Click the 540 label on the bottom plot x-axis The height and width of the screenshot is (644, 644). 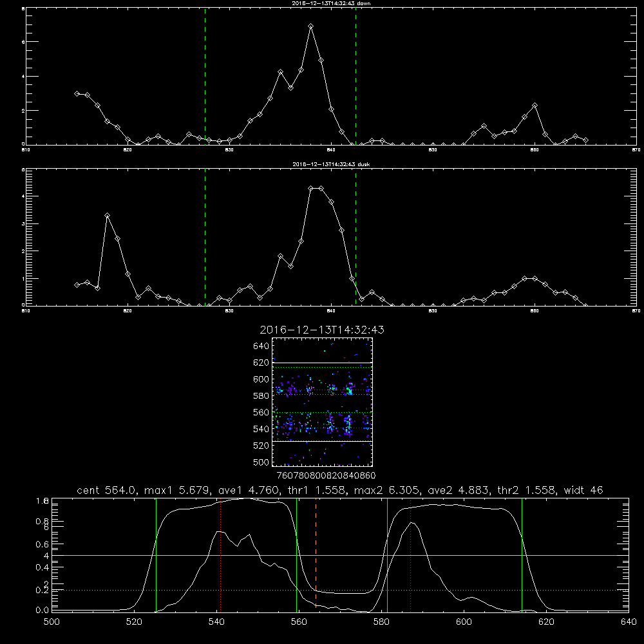[x=216, y=622]
